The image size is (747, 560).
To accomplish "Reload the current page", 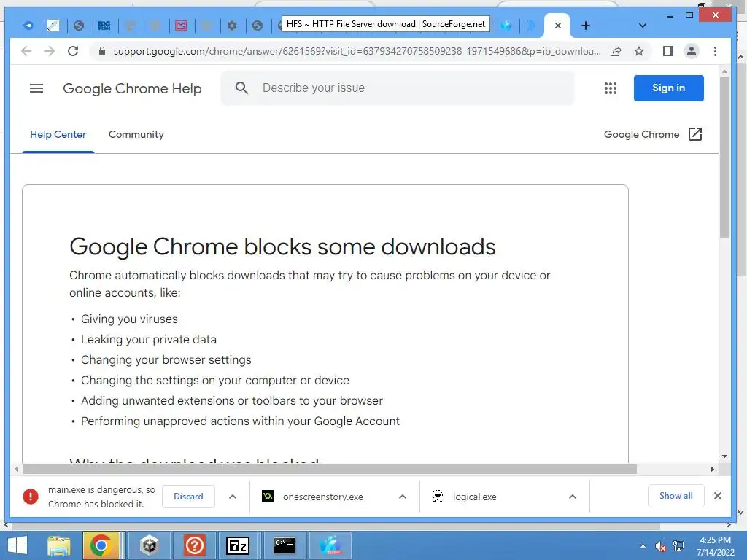I will click(73, 51).
